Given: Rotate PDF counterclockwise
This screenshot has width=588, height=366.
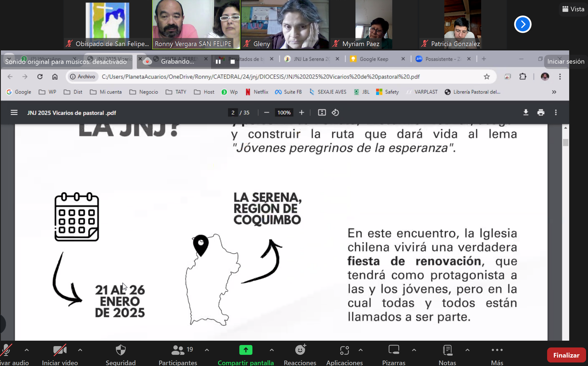Looking at the screenshot, I should 335,113.
